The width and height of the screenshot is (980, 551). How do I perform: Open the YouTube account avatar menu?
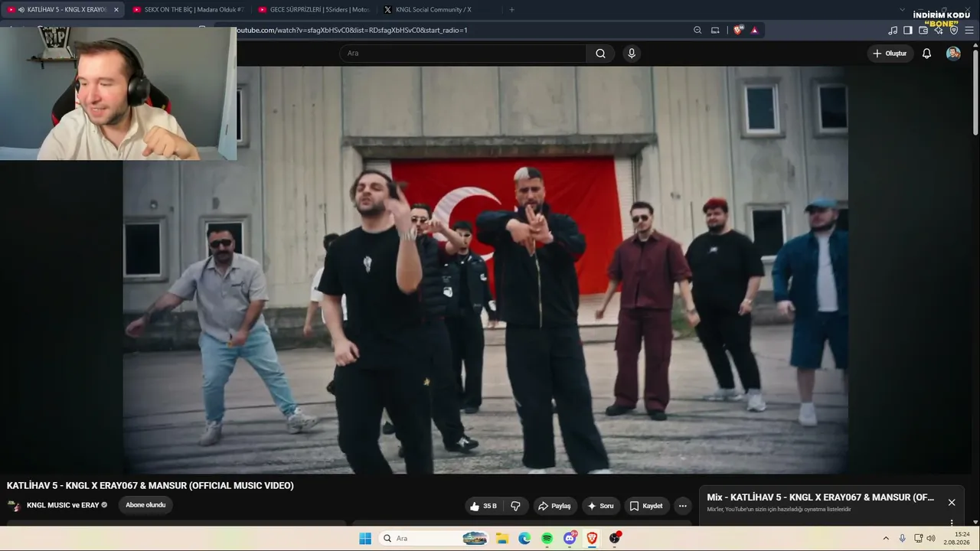[953, 54]
